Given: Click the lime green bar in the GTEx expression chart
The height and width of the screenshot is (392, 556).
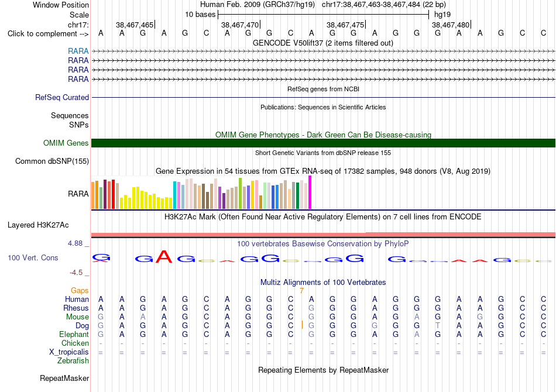Looking at the screenshot, I should point(240,194).
